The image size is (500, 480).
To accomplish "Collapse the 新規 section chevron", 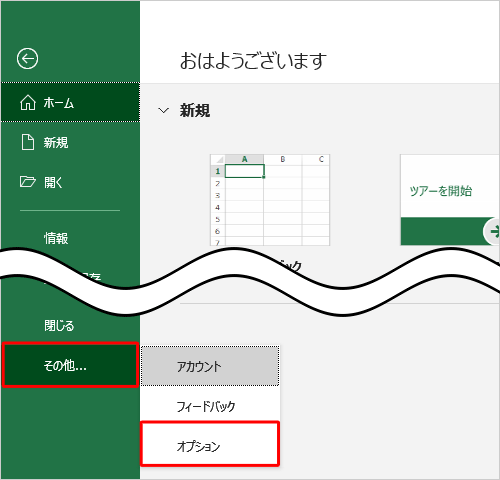I will click(x=163, y=110).
